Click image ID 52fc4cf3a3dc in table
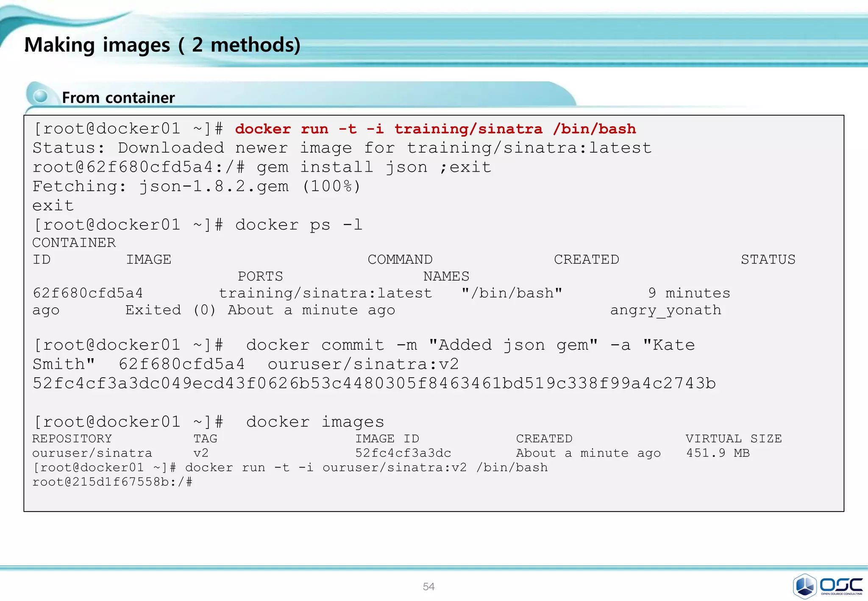This screenshot has width=868, height=601. (403, 453)
